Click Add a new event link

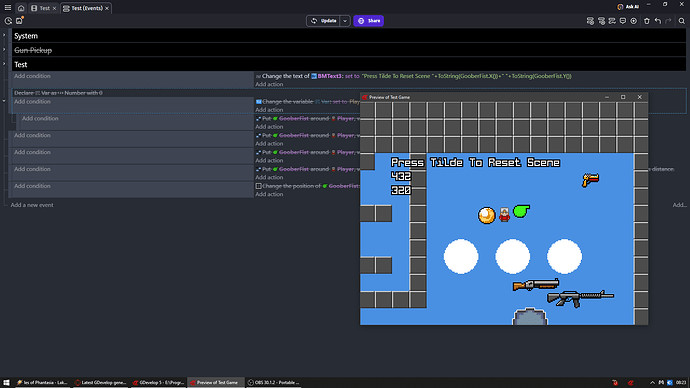pyautogui.click(x=32, y=205)
